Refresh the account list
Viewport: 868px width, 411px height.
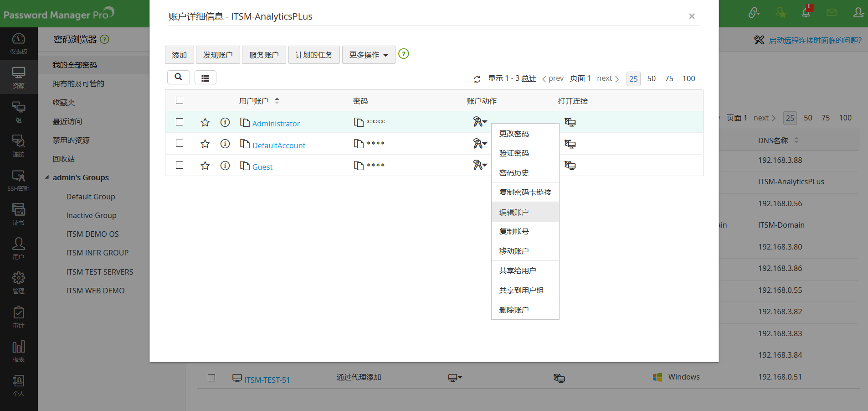pyautogui.click(x=477, y=79)
